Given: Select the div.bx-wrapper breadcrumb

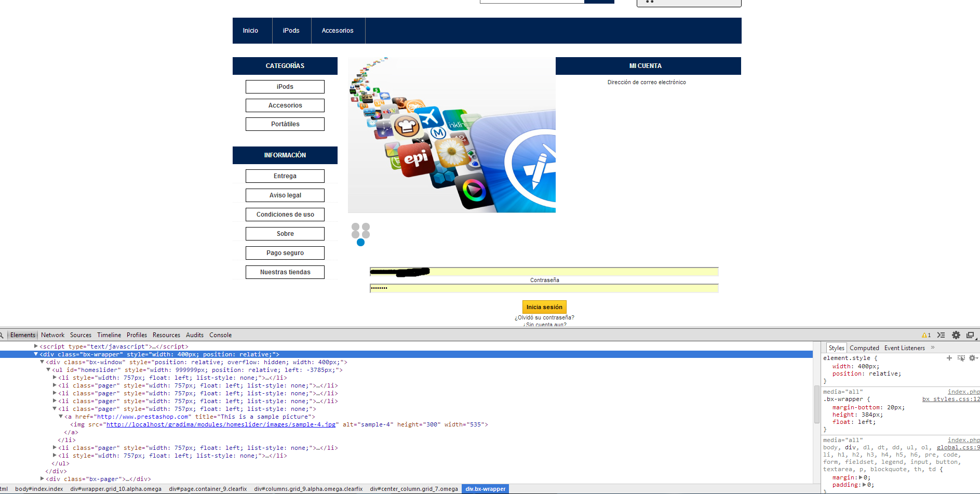Looking at the screenshot, I should pyautogui.click(x=486, y=489).
